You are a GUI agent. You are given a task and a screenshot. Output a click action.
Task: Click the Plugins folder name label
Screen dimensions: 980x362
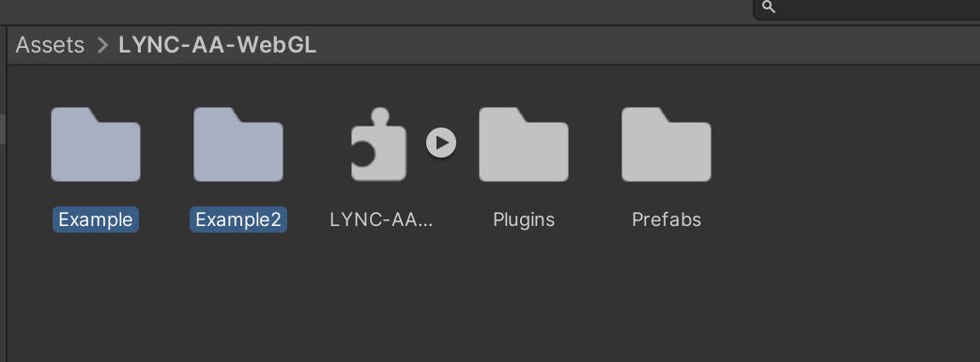click(524, 219)
